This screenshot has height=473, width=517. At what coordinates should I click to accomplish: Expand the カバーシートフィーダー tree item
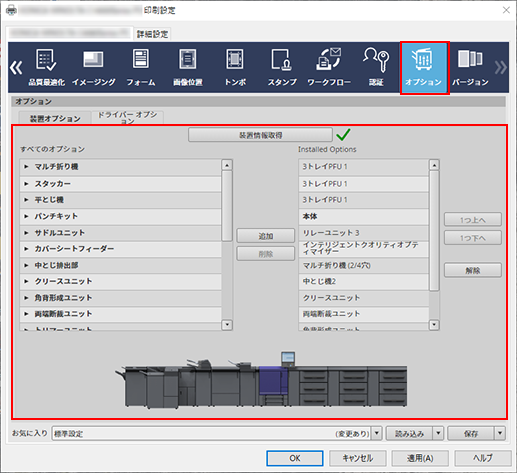26,248
